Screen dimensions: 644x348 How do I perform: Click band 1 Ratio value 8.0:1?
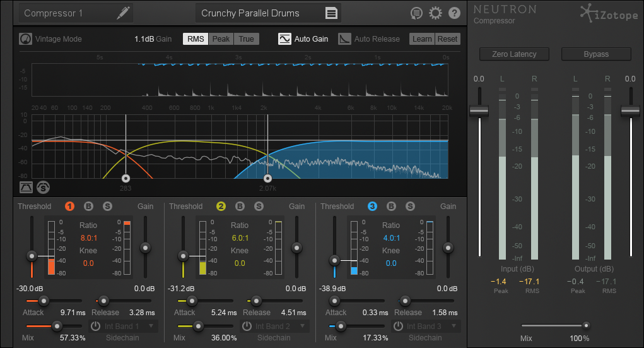(x=89, y=237)
